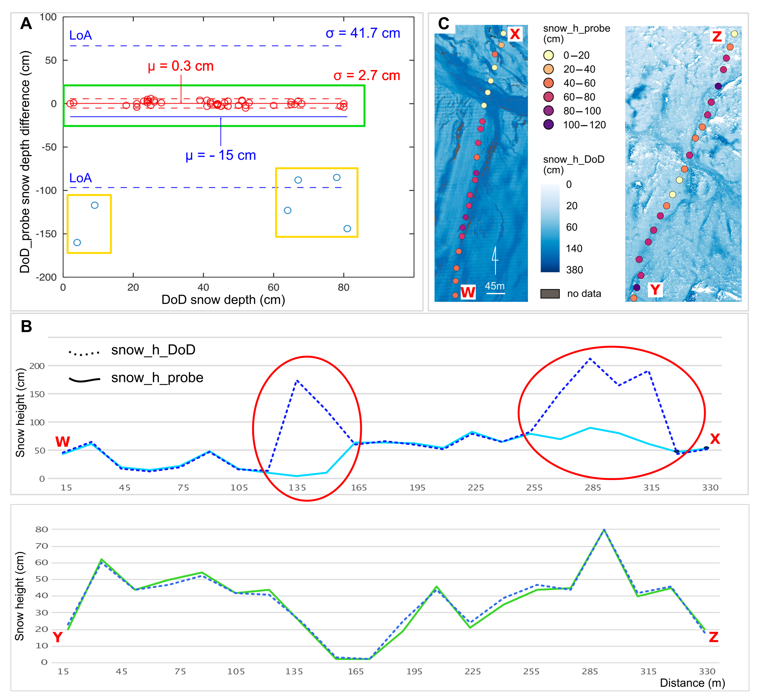Click the 100–120 cm legend circle

point(548,125)
